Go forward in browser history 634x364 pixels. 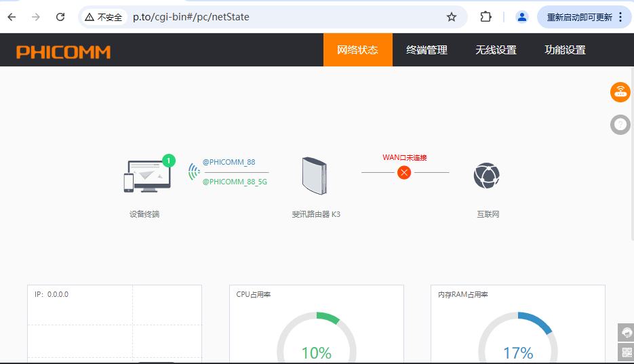[x=36, y=17]
